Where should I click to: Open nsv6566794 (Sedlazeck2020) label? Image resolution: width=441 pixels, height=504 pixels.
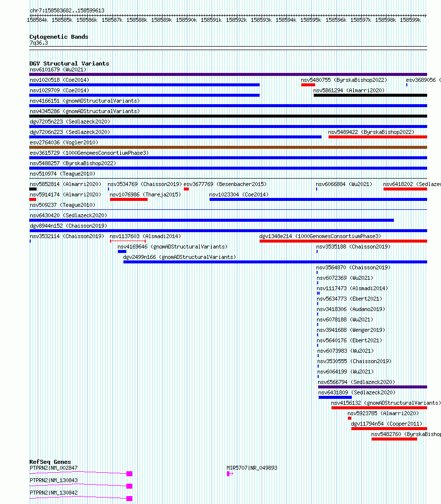tap(356, 382)
